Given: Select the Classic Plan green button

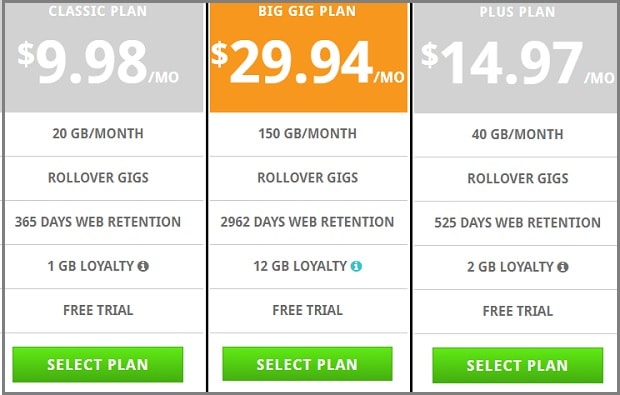Looking at the screenshot, I should pos(98,365).
